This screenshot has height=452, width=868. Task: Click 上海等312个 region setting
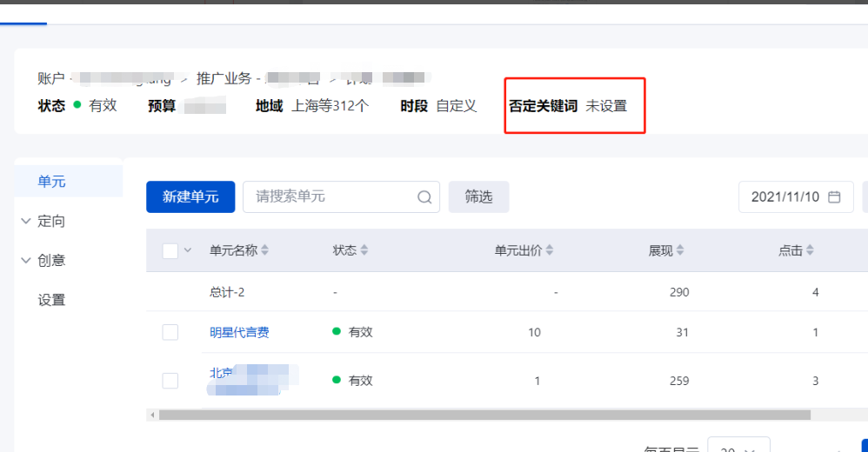[330, 106]
